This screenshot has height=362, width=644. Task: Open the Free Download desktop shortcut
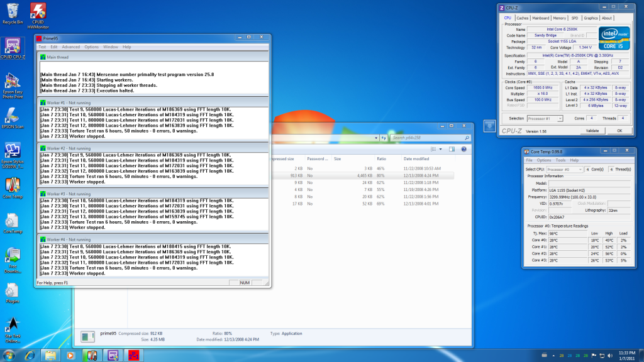pos(13,260)
